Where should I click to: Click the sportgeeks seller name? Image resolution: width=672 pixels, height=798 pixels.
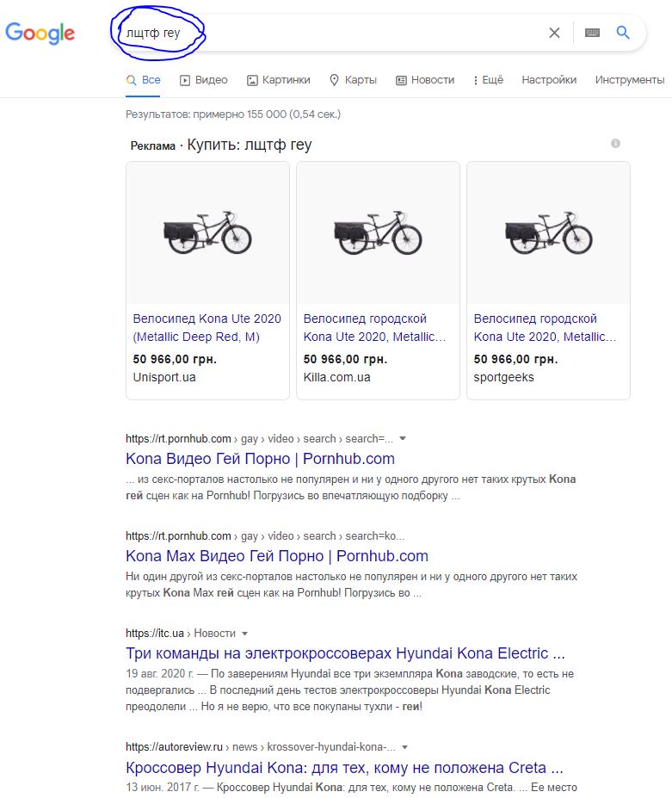click(503, 377)
